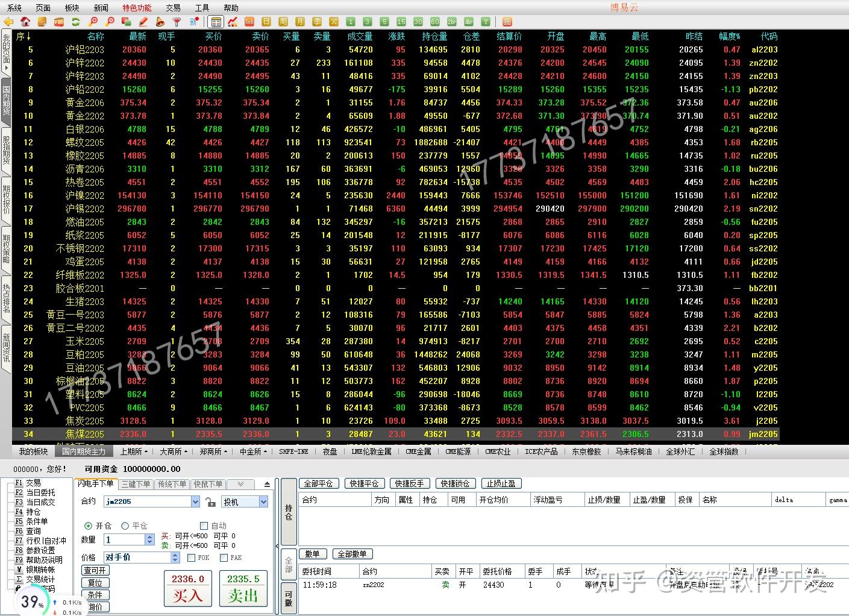The width and height of the screenshot is (849, 616).
Task: Open the 特色功能 special features menu
Action: click(x=137, y=8)
